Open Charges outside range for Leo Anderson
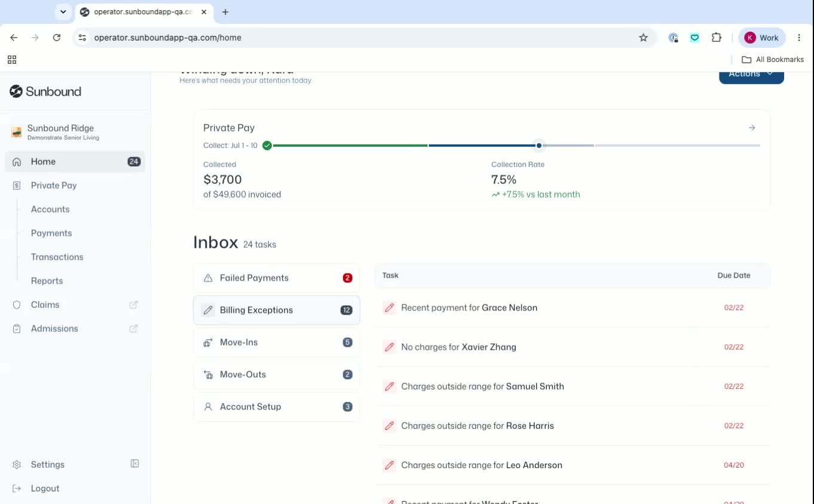Screen dimensions: 814x504 click(573, 465)
